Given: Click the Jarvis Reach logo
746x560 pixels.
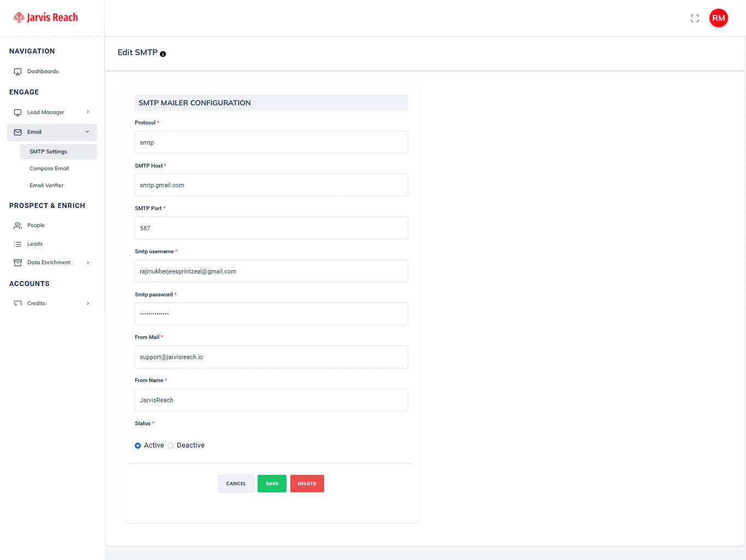Looking at the screenshot, I should (x=46, y=17).
